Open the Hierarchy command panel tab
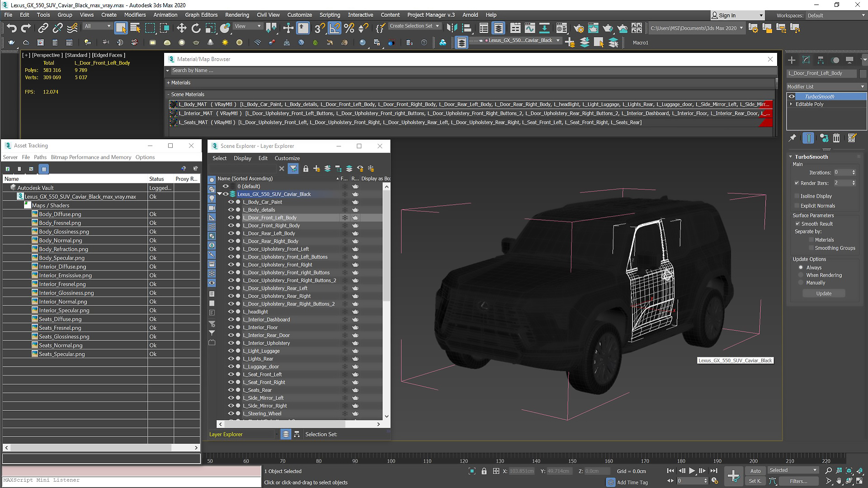Viewport: 868px width, 488px height. (821, 60)
